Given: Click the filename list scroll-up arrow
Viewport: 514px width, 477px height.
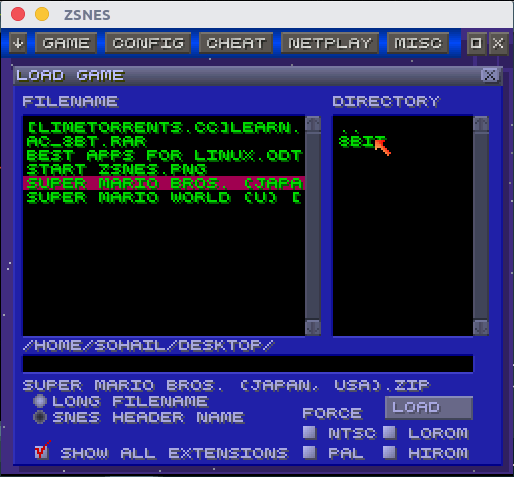Looking at the screenshot, I should [313, 124].
